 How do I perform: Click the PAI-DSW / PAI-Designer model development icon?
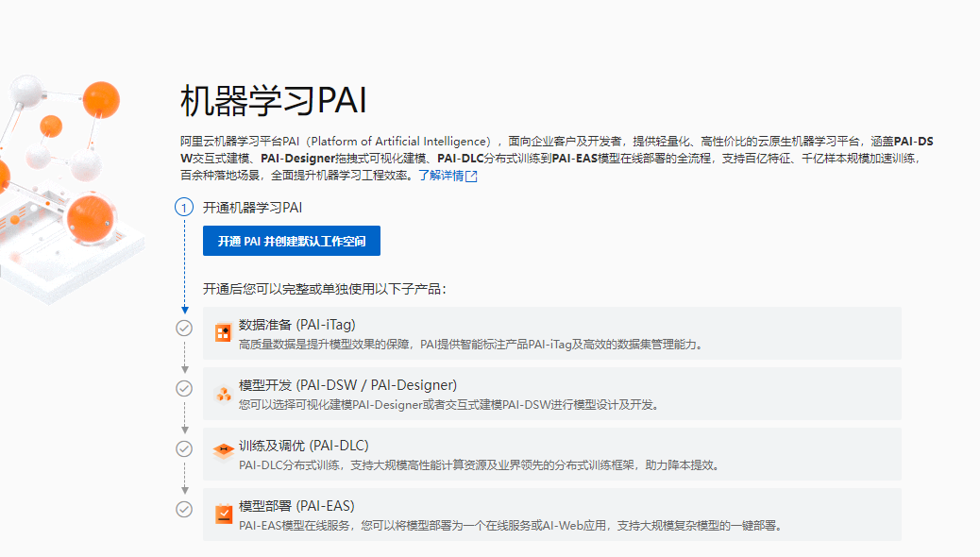[223, 394]
